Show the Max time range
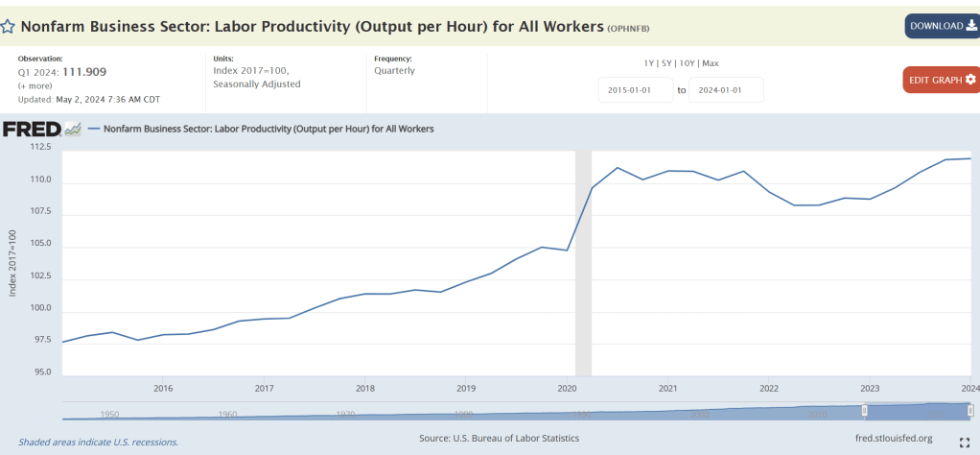Screen dimensions: 980x455 (x=710, y=63)
